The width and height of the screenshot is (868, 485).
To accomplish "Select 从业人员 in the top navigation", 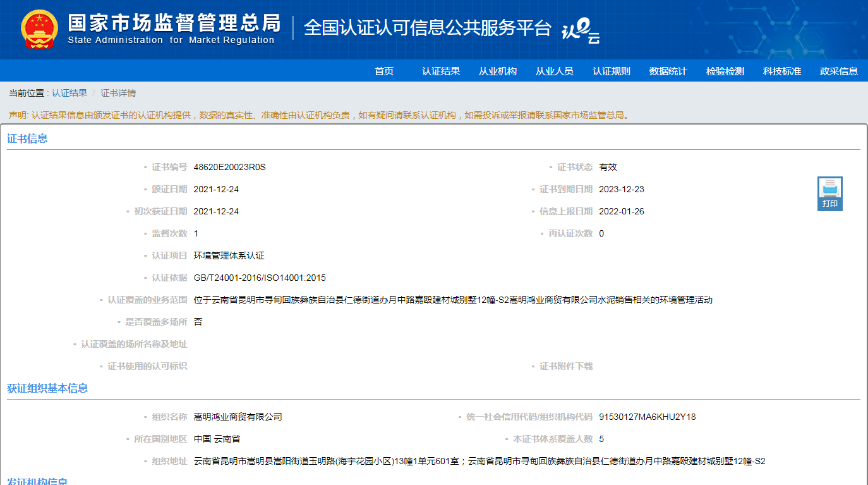I will pyautogui.click(x=555, y=71).
